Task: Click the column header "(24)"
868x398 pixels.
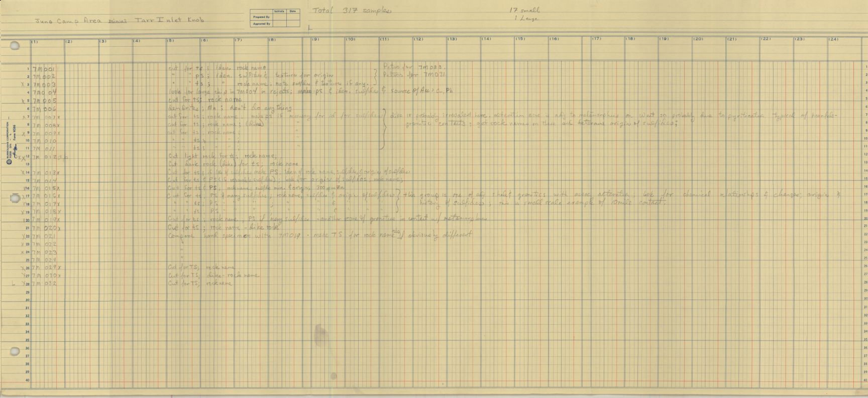Action: click(833, 39)
